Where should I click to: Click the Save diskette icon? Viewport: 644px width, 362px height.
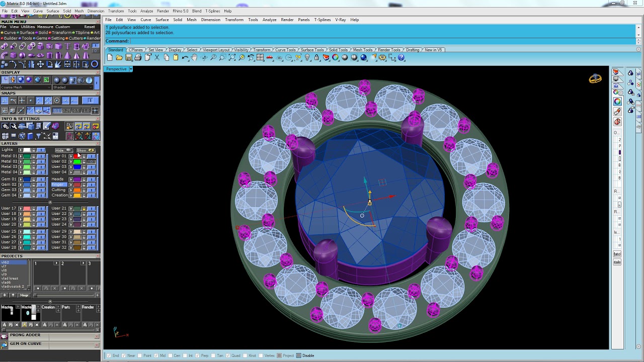click(129, 58)
